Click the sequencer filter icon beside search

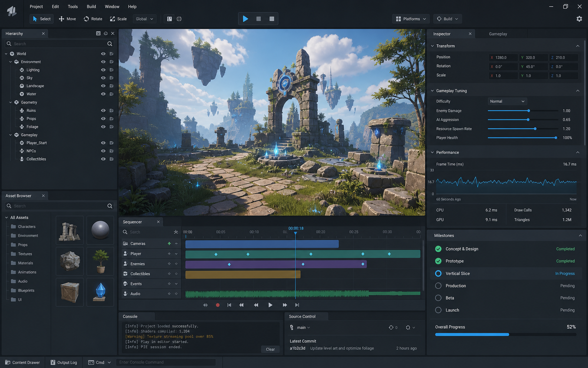(176, 232)
